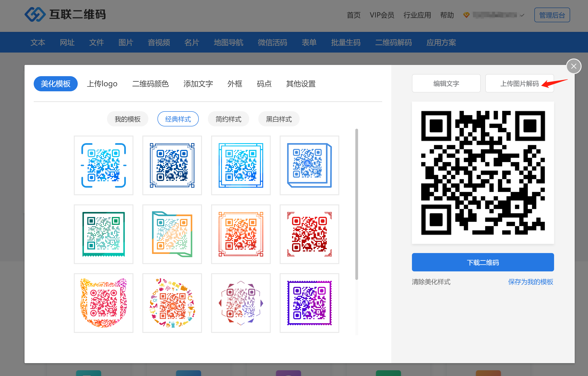
Task: Open the 表单 navigation tab
Action: pyautogui.click(x=309, y=42)
